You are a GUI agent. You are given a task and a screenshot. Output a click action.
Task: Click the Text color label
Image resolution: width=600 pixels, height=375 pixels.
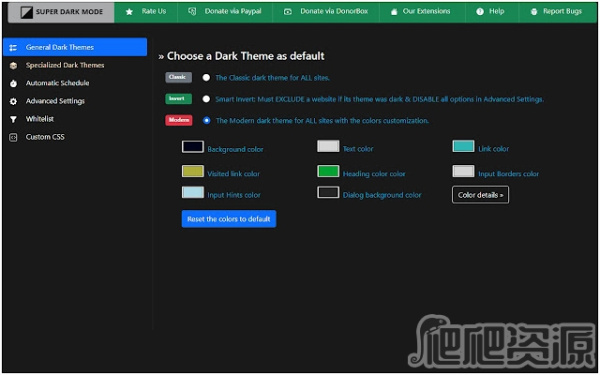pyautogui.click(x=358, y=149)
